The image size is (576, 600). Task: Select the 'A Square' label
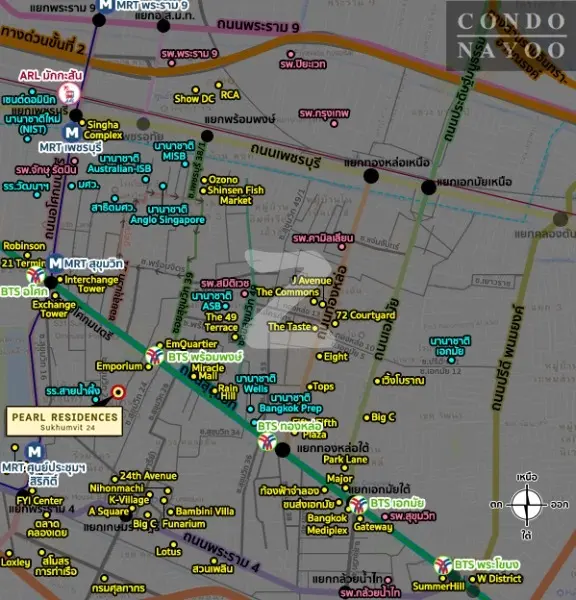(x=109, y=512)
